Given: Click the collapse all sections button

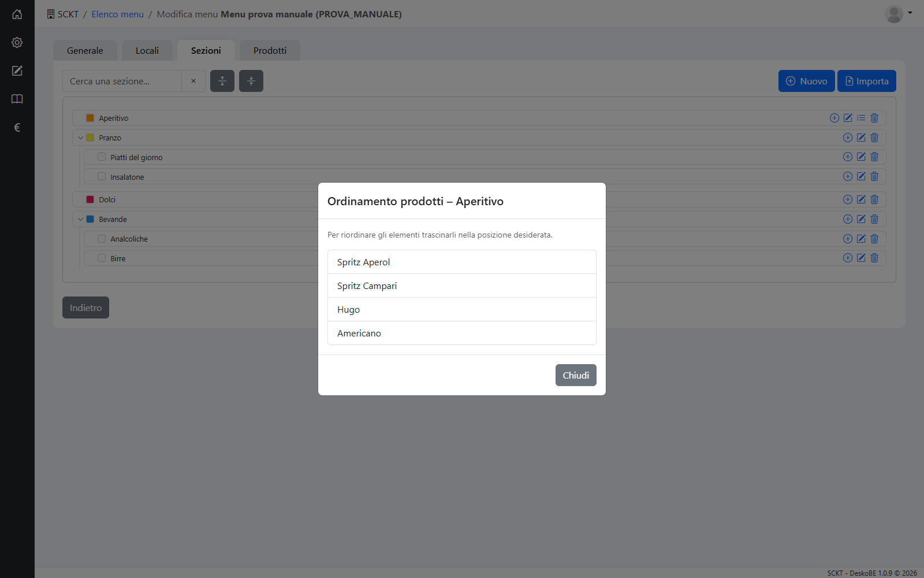Looking at the screenshot, I should pyautogui.click(x=251, y=81).
